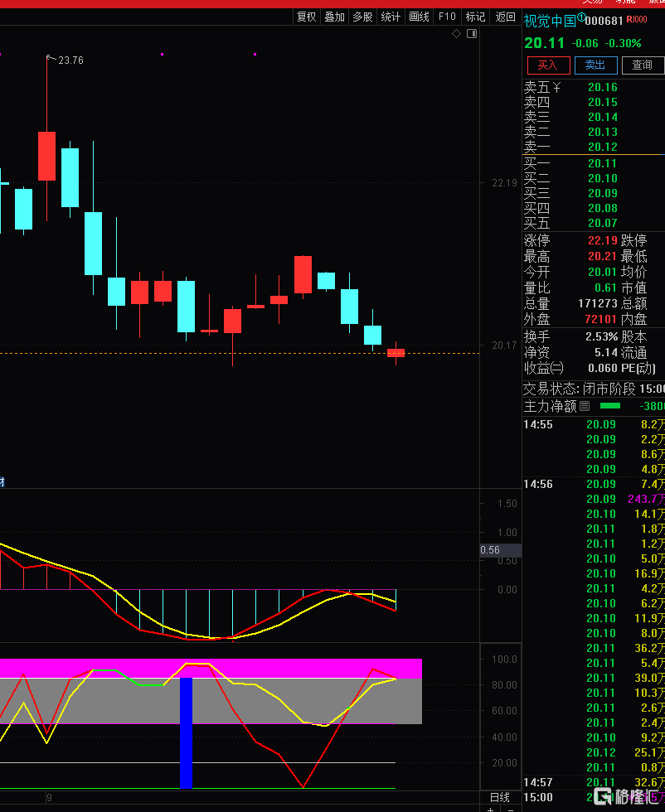Open F10 company info

[448, 17]
